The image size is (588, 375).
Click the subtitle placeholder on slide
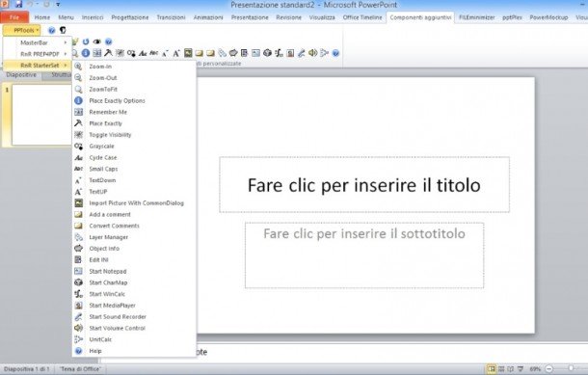click(364, 255)
